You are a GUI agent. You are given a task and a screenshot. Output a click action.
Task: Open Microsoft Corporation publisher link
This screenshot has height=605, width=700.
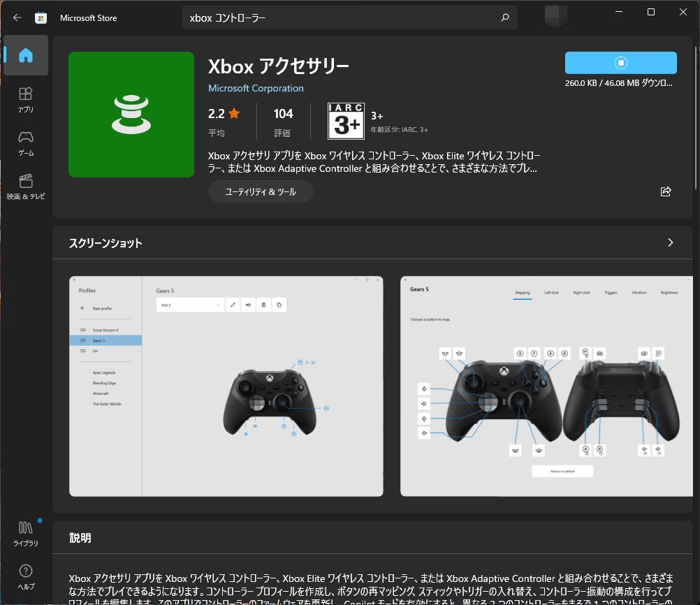pyautogui.click(x=256, y=89)
